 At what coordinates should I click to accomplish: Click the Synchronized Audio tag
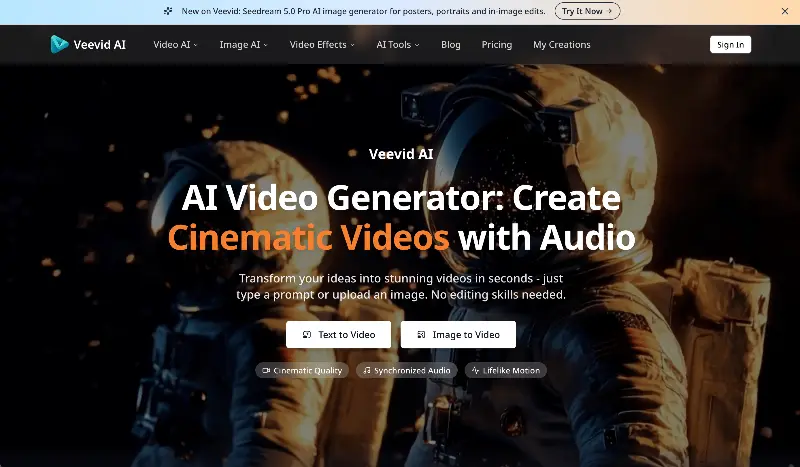point(407,371)
